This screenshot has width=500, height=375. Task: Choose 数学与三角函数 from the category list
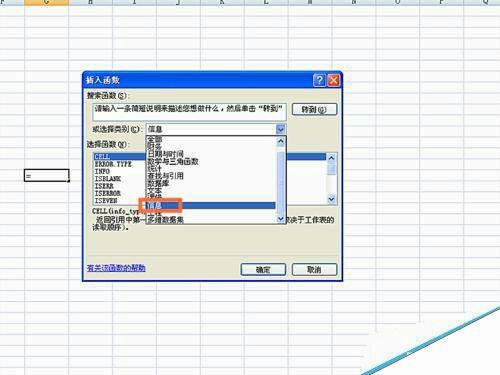[173, 162]
